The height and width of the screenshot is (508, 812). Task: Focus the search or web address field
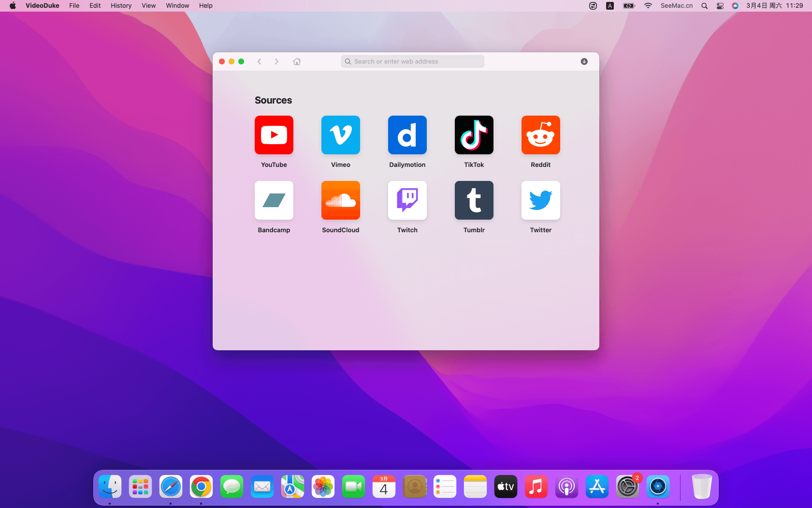point(412,61)
